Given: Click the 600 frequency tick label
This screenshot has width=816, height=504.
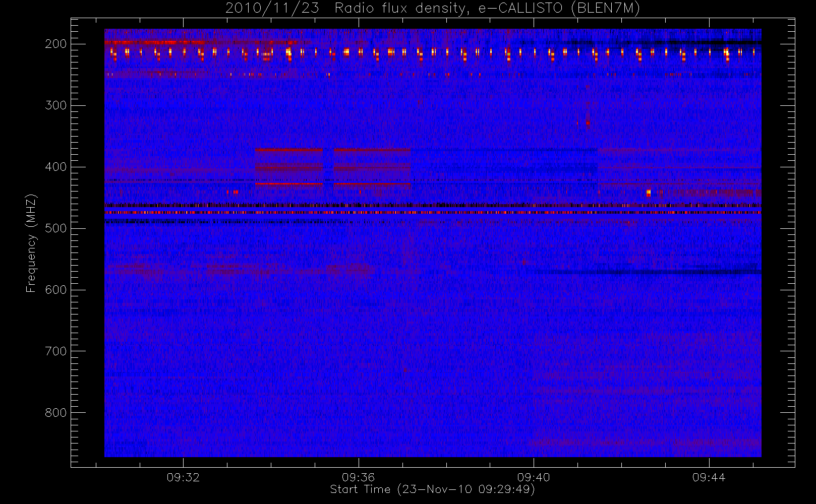Looking at the screenshot, I should (x=56, y=290).
